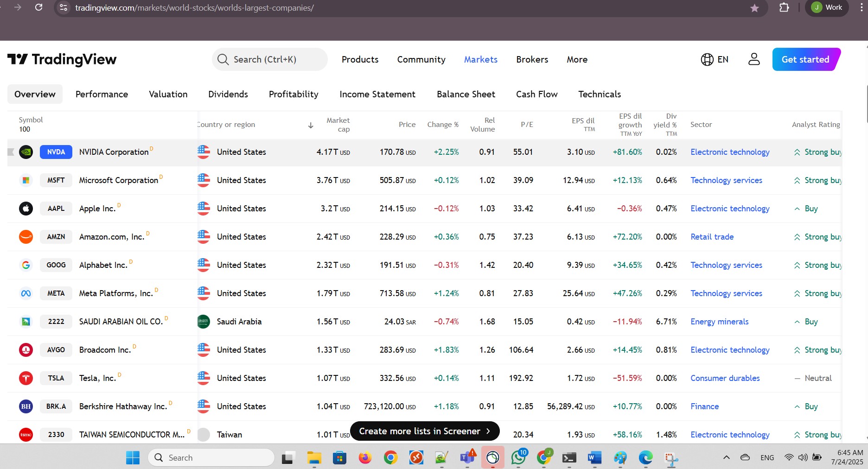The height and width of the screenshot is (469, 868).
Task: Sort table by the Analyst Rating header
Action: [816, 125]
